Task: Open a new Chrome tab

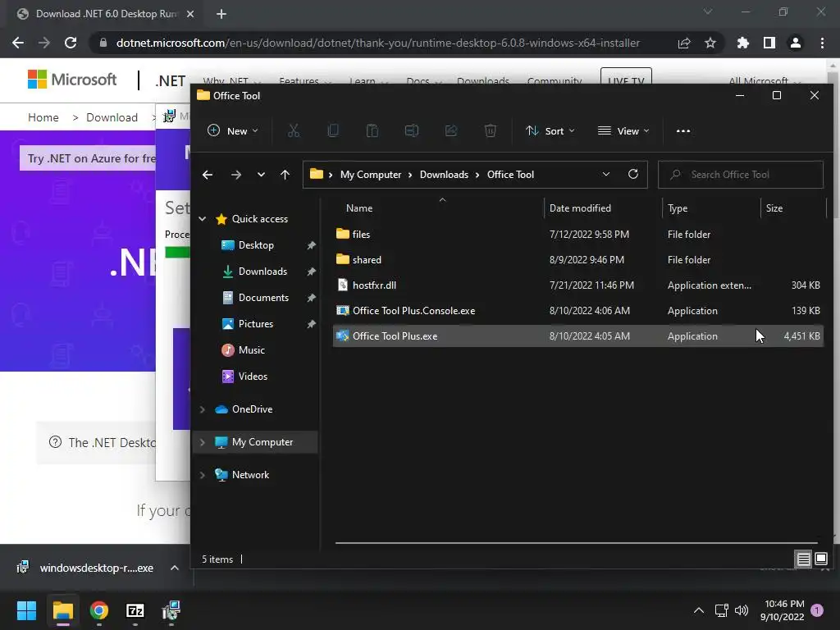Action: (221, 14)
